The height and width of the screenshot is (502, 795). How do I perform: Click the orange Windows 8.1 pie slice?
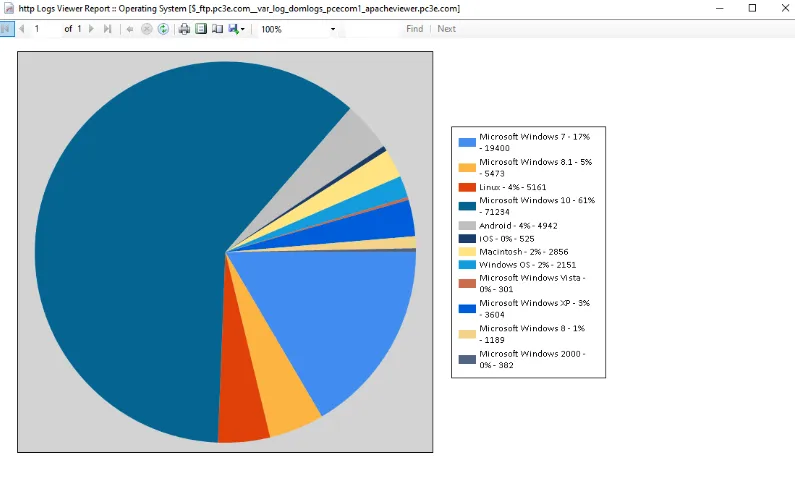276,375
